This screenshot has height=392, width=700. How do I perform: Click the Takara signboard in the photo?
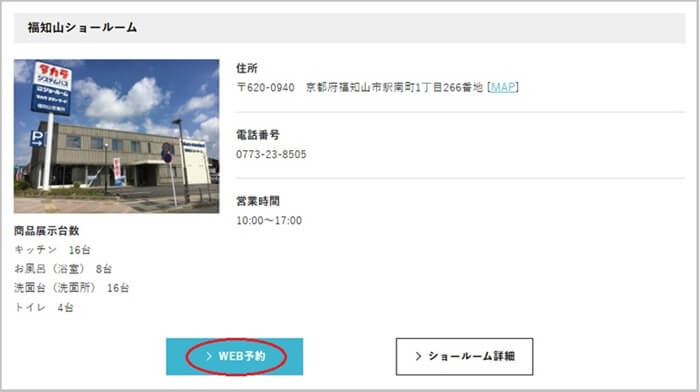coord(52,88)
